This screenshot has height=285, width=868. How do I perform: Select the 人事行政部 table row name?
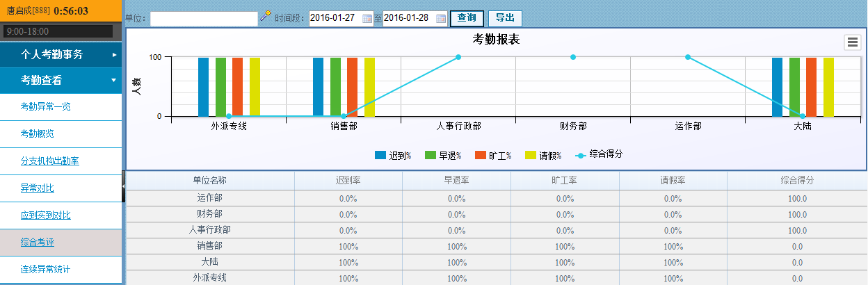pyautogui.click(x=209, y=230)
